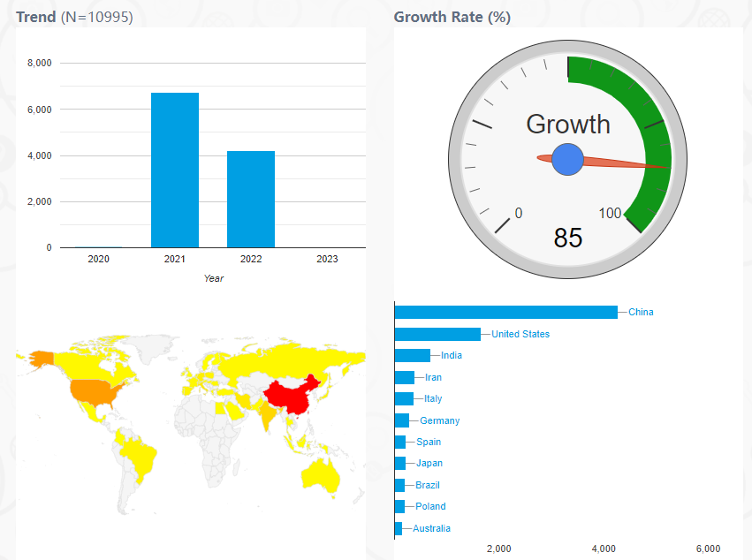Click the 4,000 tick under country chart
Image resolution: width=752 pixels, height=560 pixels.
tap(604, 549)
